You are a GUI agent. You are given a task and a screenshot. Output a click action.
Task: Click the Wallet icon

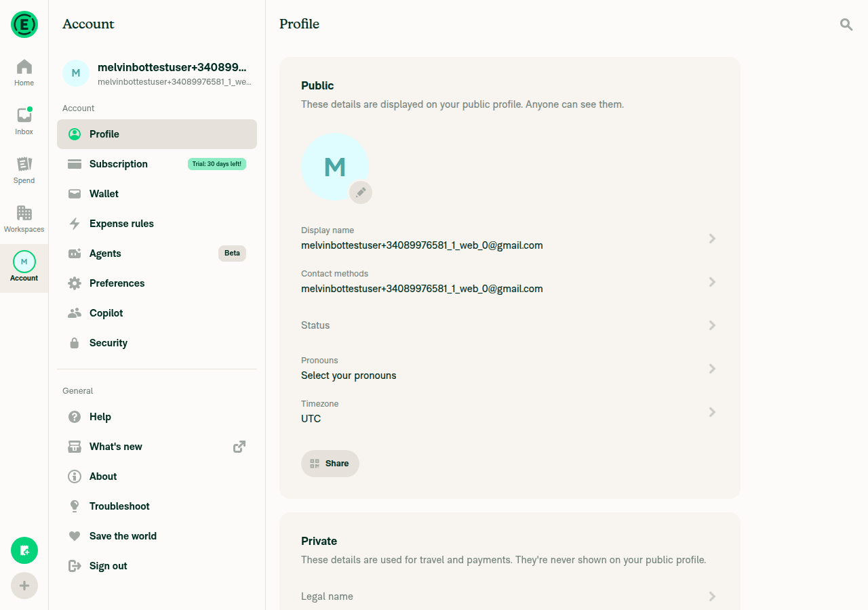pyautogui.click(x=75, y=194)
